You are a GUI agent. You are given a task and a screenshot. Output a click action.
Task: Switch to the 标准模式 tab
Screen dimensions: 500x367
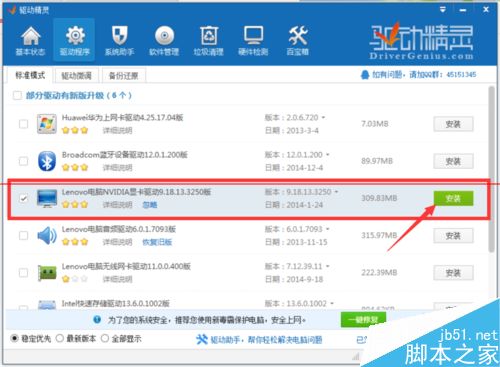tap(30, 75)
